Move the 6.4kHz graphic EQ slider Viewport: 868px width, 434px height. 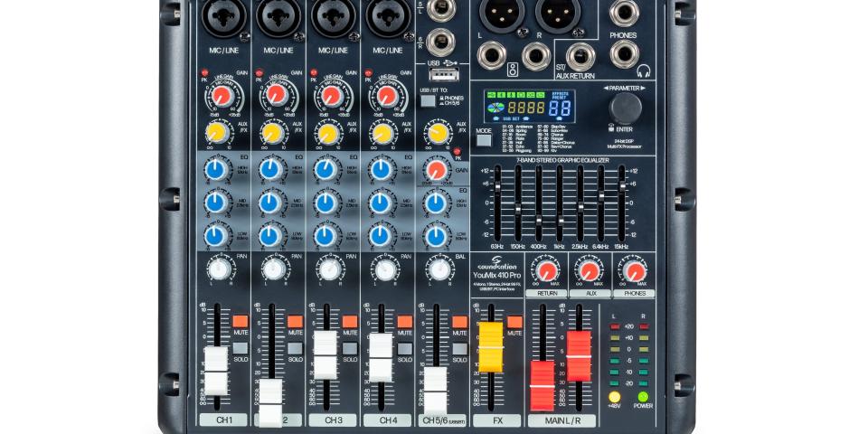(600, 198)
